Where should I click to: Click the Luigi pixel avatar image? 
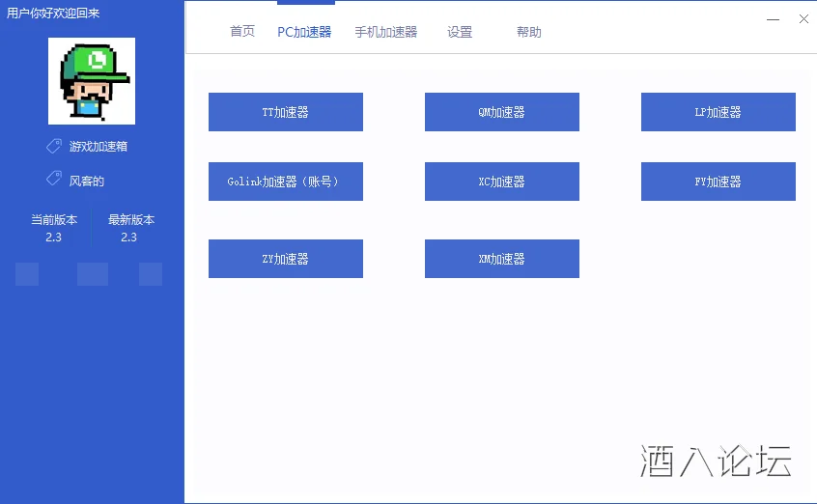[x=92, y=81]
